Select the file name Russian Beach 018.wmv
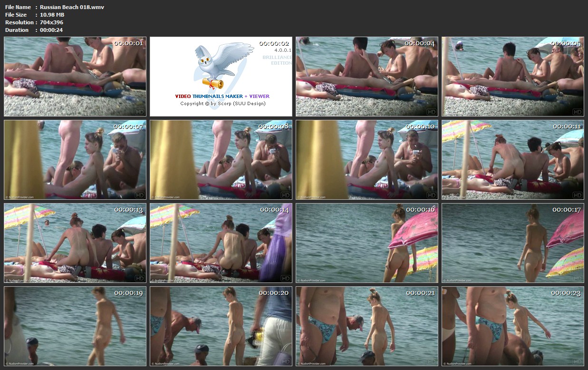 (72, 7)
